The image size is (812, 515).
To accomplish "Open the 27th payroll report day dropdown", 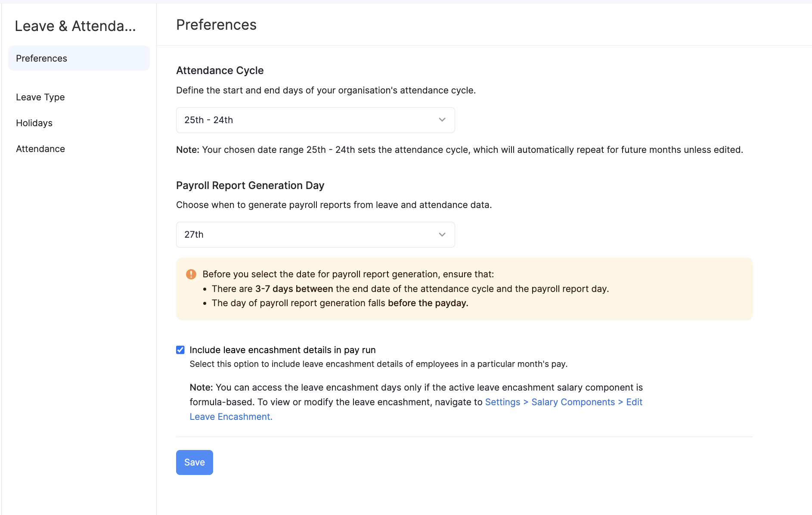I will 315,235.
